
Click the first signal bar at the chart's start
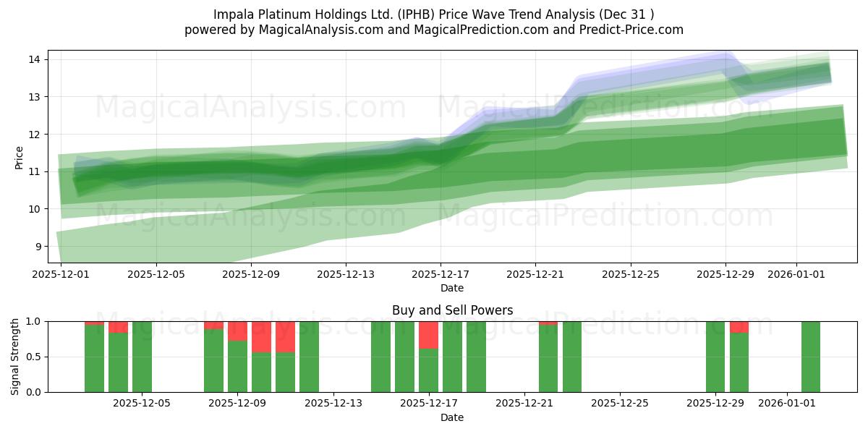click(95, 357)
